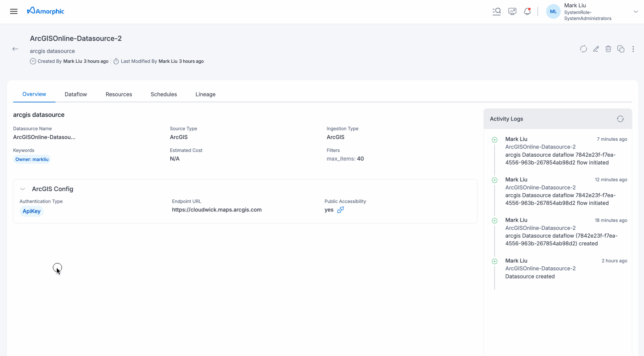The image size is (644, 356).
Task: Click the back arrow beside datasource title
Action: [15, 49]
